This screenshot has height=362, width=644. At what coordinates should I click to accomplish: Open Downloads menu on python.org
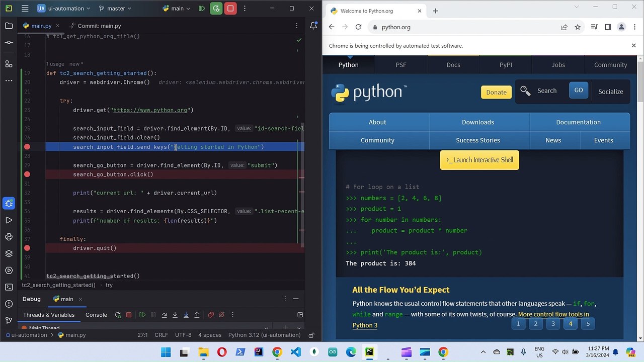478,122
